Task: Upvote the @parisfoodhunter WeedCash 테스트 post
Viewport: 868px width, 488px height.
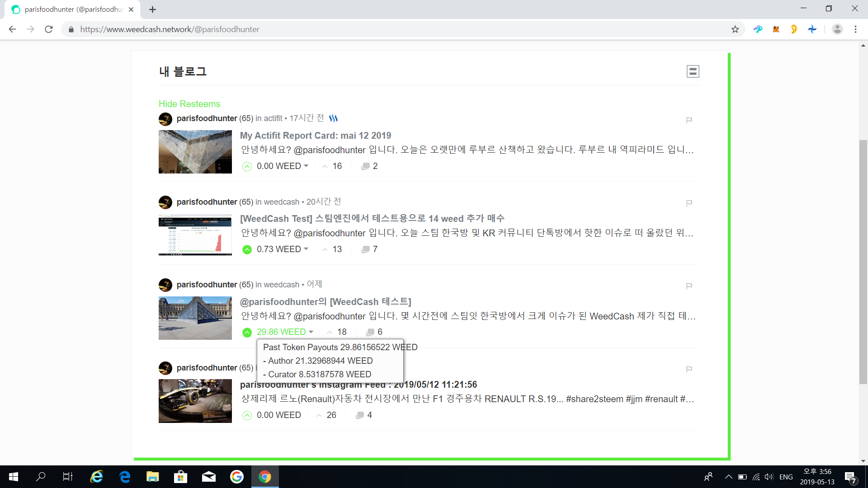Action: [247, 333]
